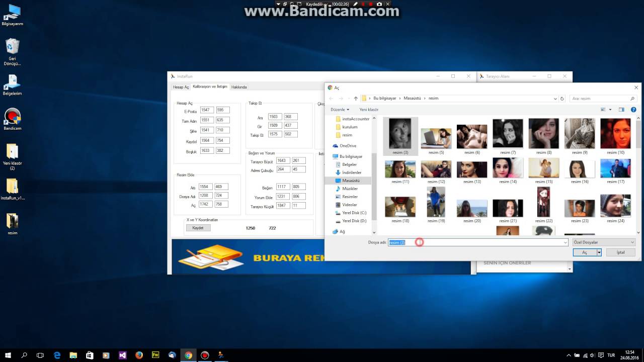The width and height of the screenshot is (644, 362).
Task: Open Yeni klasör (2) desktop folder
Action: point(12,157)
